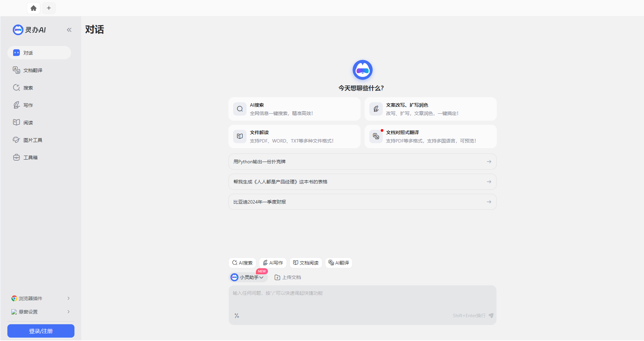Click the 对话 chat bubble icon
This screenshot has width=644, height=341.
[x=16, y=53]
